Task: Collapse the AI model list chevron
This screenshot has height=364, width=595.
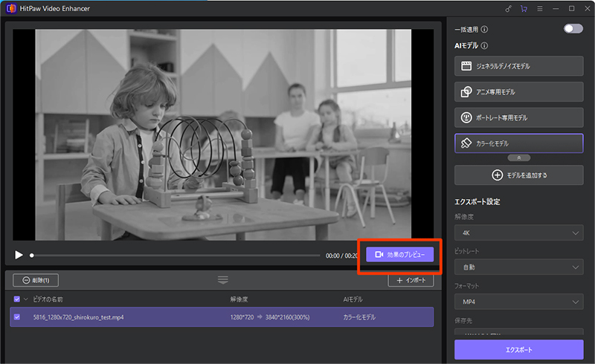Action: coord(518,158)
